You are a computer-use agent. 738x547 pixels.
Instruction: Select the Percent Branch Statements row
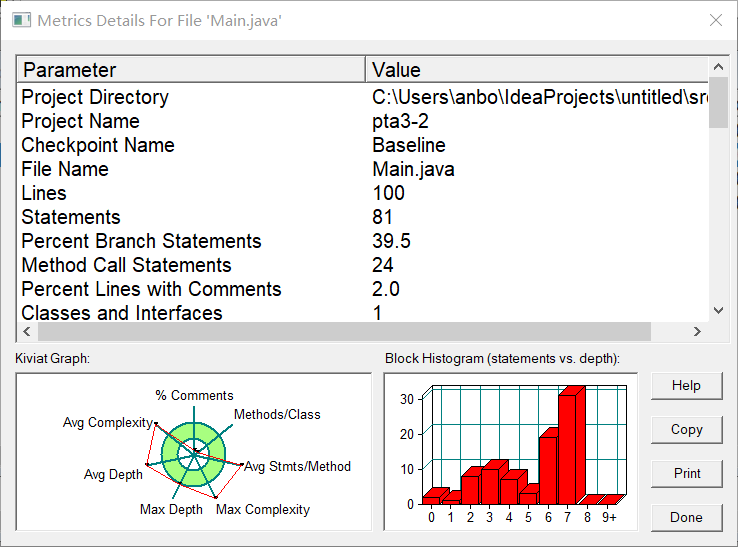(x=362, y=241)
